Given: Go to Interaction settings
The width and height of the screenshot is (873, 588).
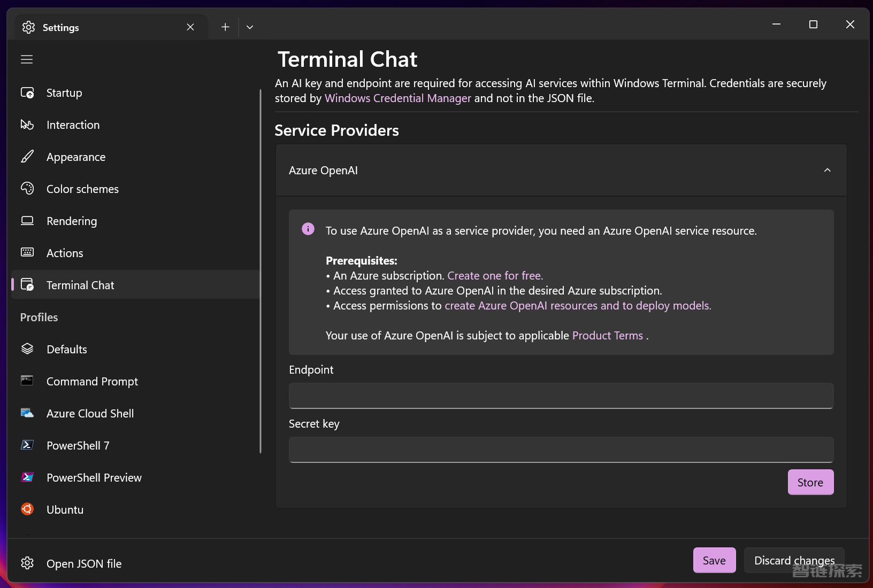Looking at the screenshot, I should point(135,125).
